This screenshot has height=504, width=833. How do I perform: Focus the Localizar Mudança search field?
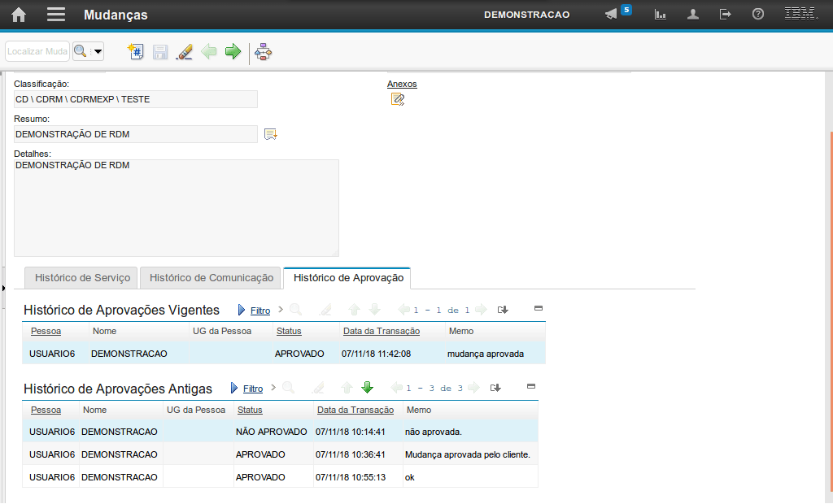[x=37, y=51]
